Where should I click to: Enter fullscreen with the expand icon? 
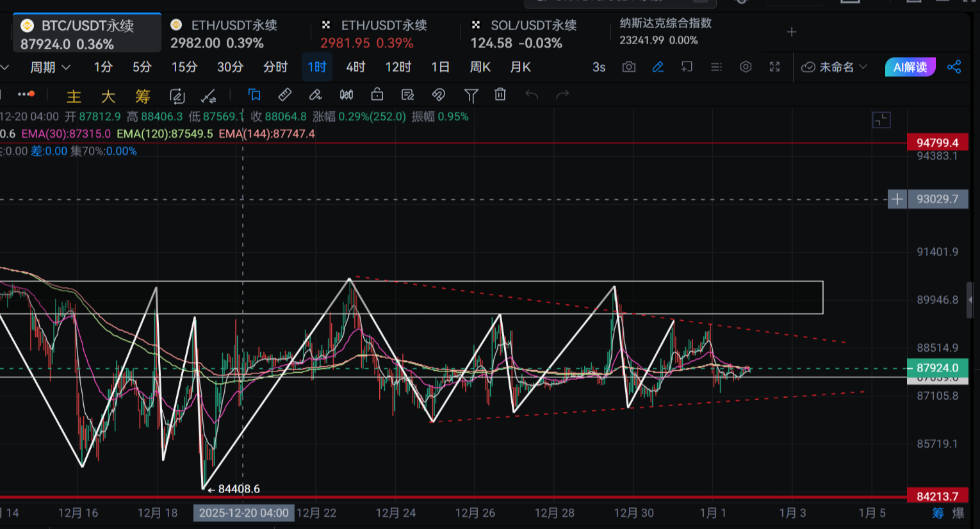coord(774,67)
